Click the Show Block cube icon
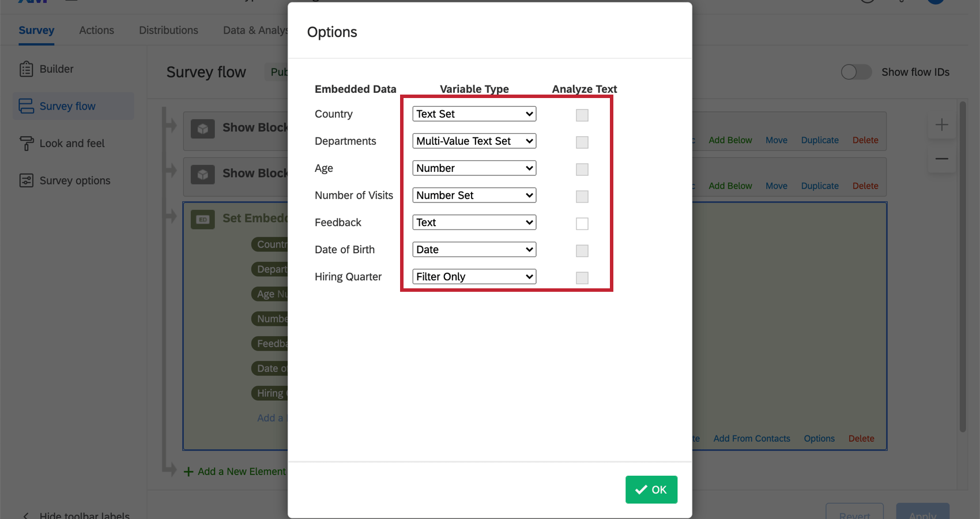The height and width of the screenshot is (519, 980). pyautogui.click(x=203, y=128)
